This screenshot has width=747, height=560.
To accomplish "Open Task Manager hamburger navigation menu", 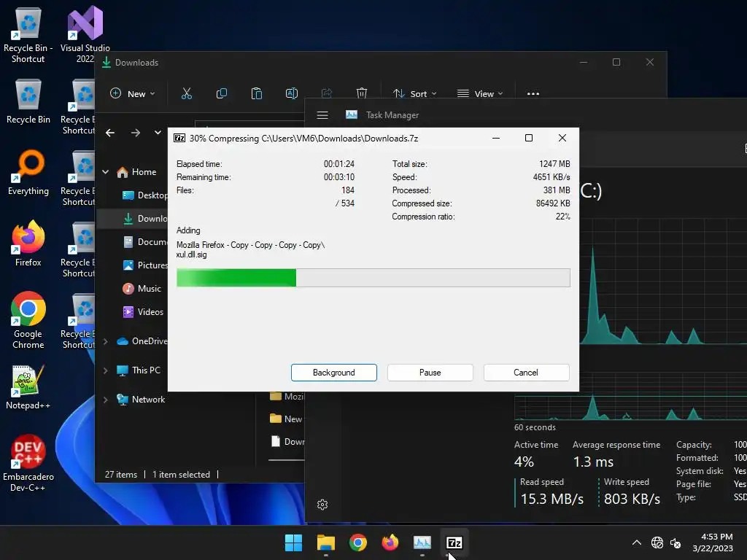I will pos(322,115).
